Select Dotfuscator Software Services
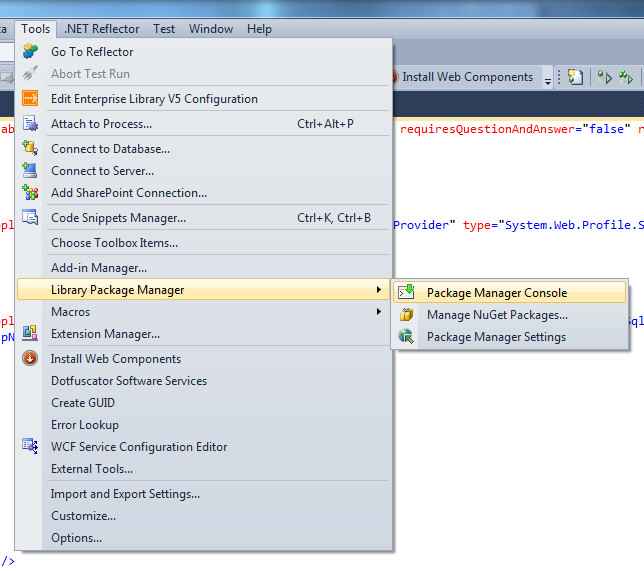644x571 pixels. coord(203,381)
